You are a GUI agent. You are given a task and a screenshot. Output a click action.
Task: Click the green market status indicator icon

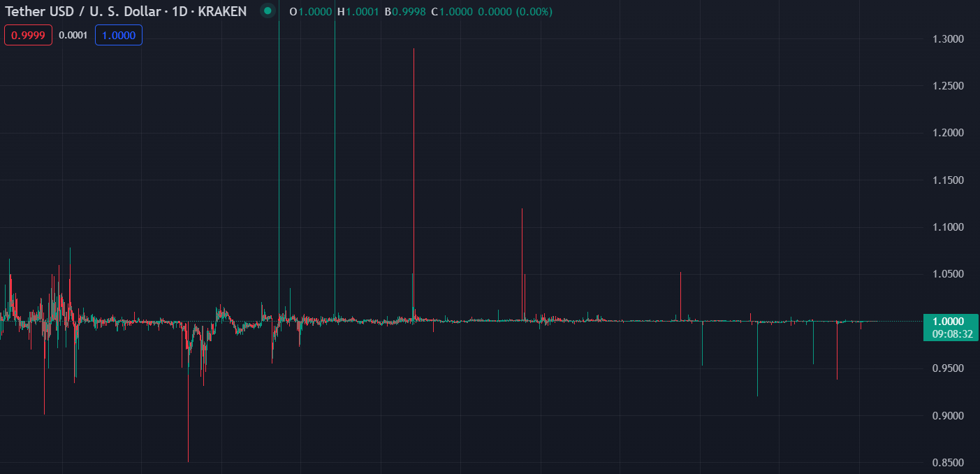pos(268,11)
